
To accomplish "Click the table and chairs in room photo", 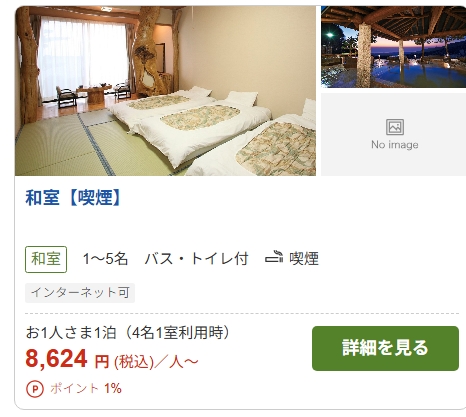I will [93, 95].
